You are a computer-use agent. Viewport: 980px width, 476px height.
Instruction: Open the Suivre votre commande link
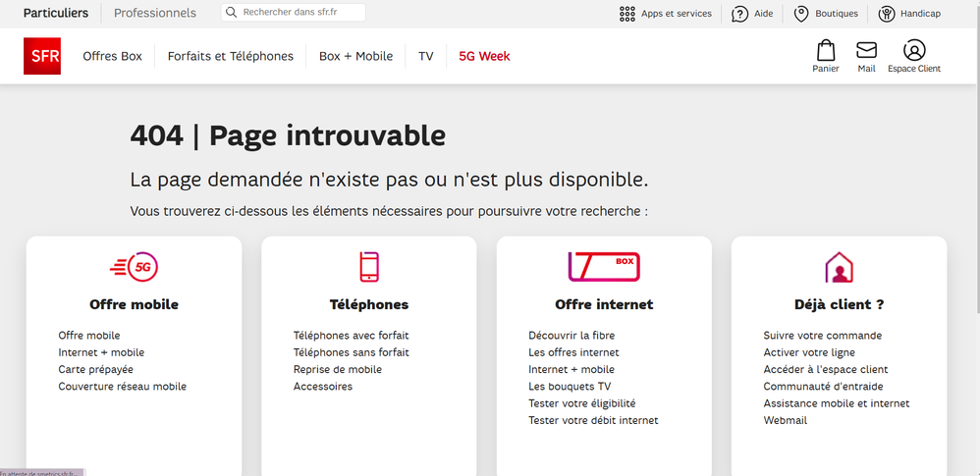tap(823, 336)
